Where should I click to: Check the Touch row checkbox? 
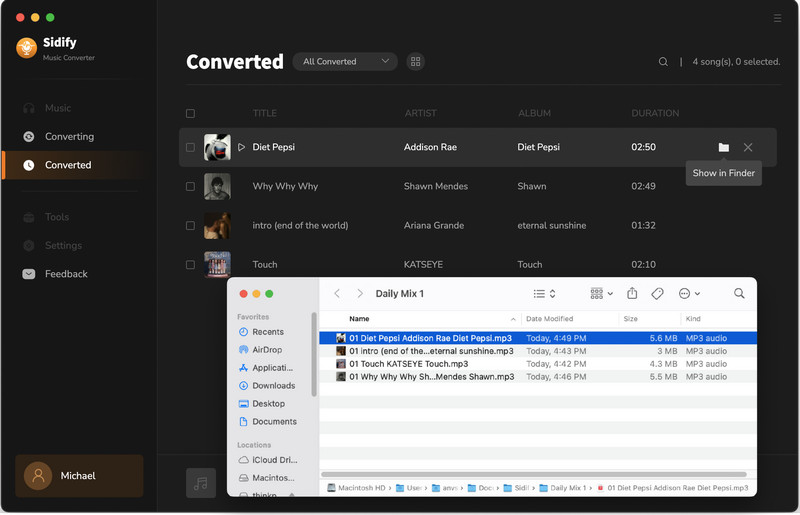pyautogui.click(x=190, y=265)
